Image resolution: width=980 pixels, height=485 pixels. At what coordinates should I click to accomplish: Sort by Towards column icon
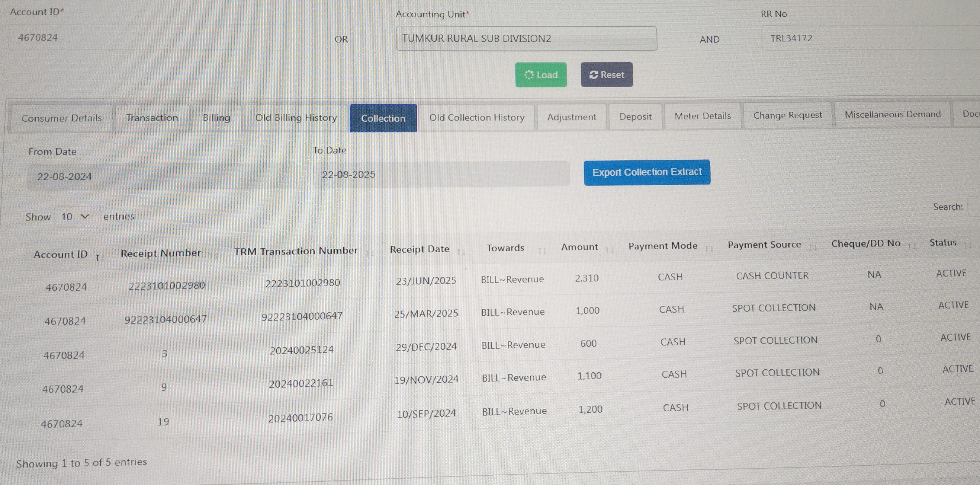coord(542,250)
